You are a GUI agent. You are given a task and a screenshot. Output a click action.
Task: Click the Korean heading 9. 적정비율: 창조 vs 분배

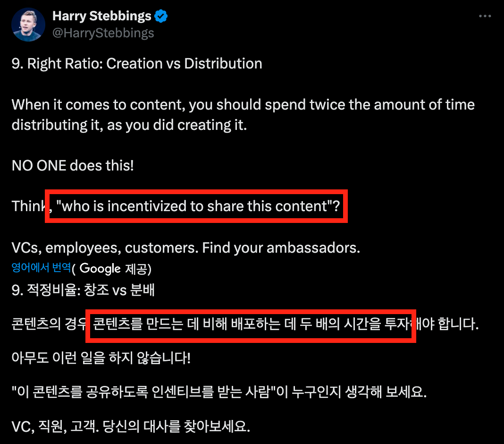coord(84,290)
